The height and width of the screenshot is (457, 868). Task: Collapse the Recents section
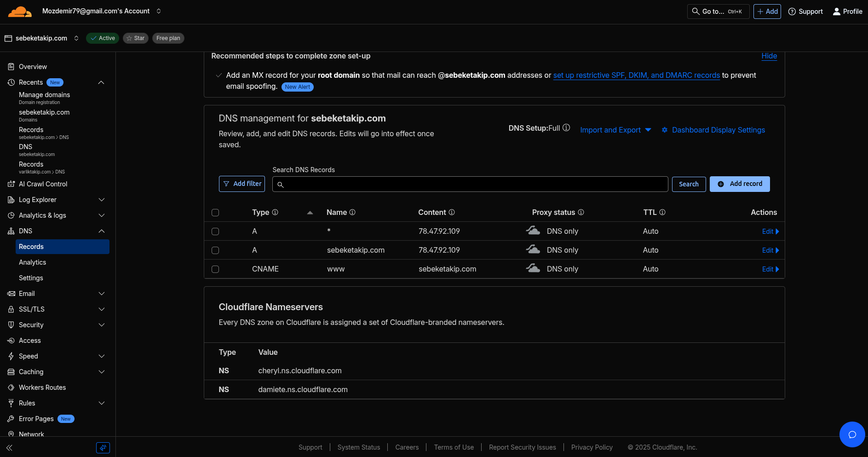102,82
